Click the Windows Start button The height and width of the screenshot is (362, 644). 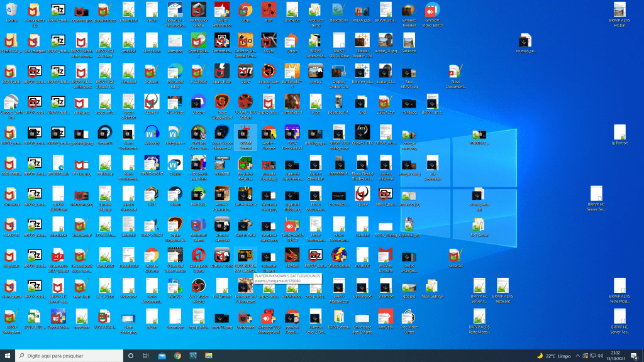(7, 355)
